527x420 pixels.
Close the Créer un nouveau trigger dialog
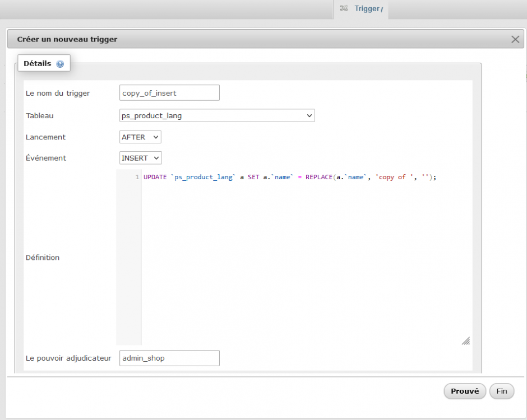(515, 39)
